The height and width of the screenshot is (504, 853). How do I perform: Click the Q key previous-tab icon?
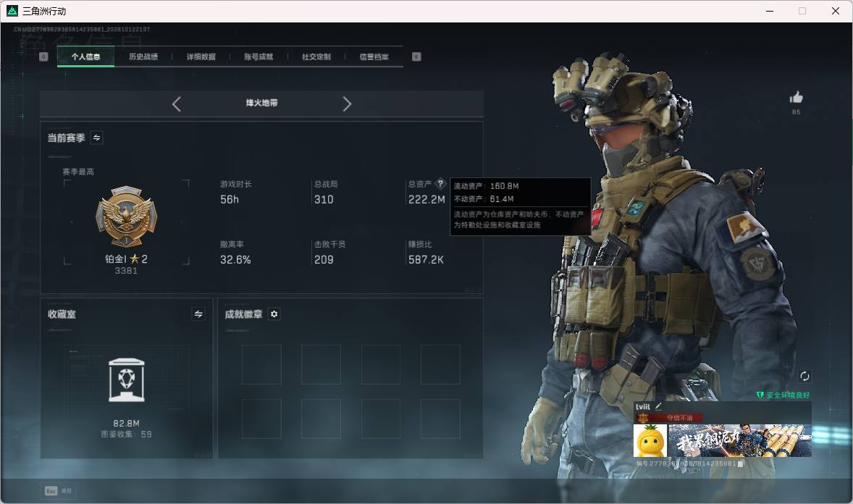click(43, 56)
